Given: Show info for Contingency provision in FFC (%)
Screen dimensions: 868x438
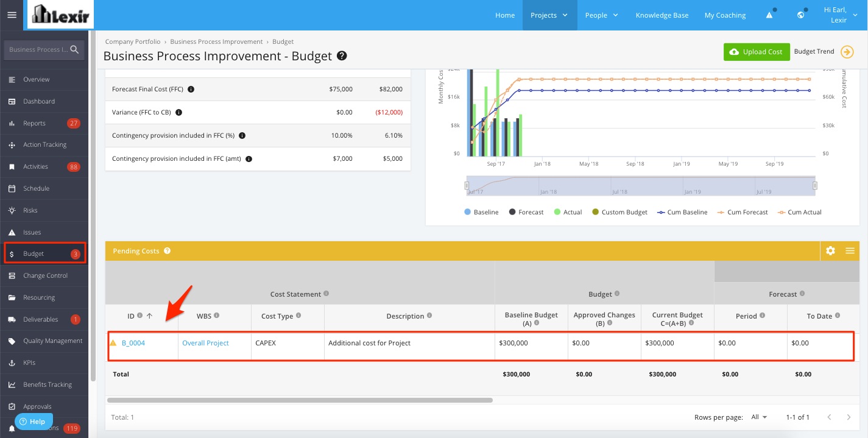Looking at the screenshot, I should pos(242,136).
